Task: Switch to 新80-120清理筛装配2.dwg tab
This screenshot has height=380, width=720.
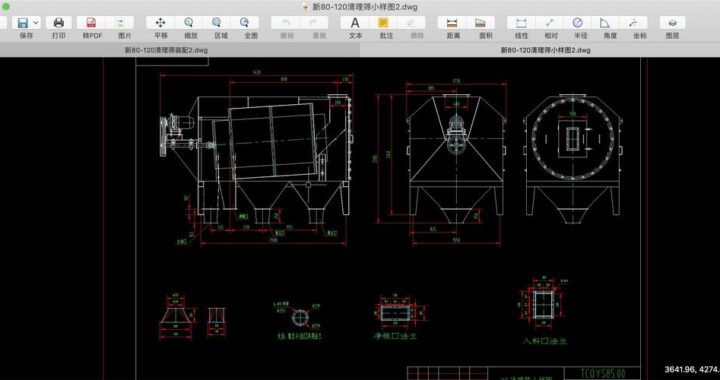Action: [x=166, y=50]
